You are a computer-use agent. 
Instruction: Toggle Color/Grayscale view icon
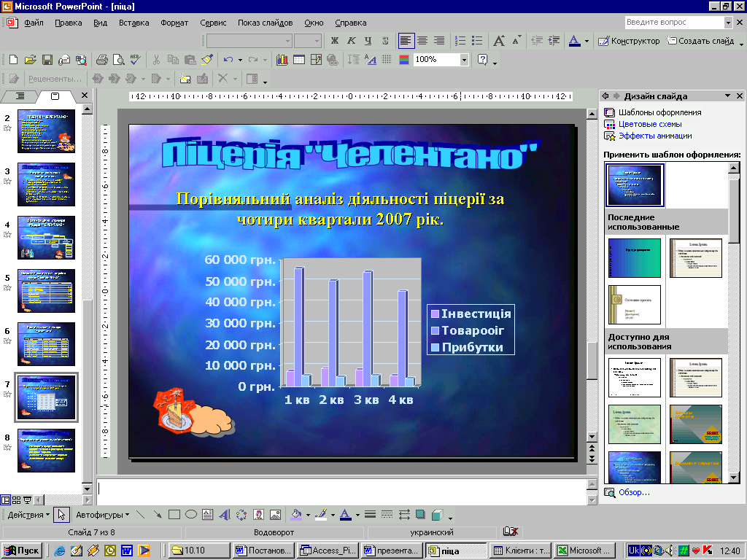point(404,60)
